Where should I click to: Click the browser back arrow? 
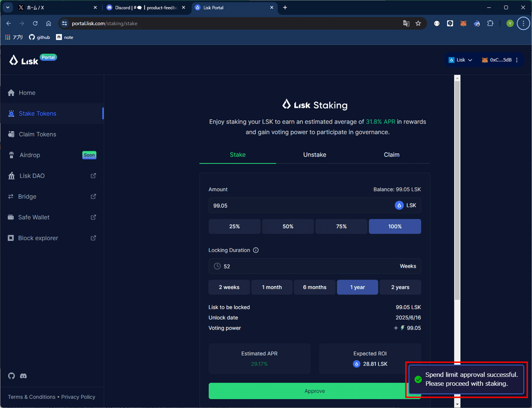click(x=8, y=23)
